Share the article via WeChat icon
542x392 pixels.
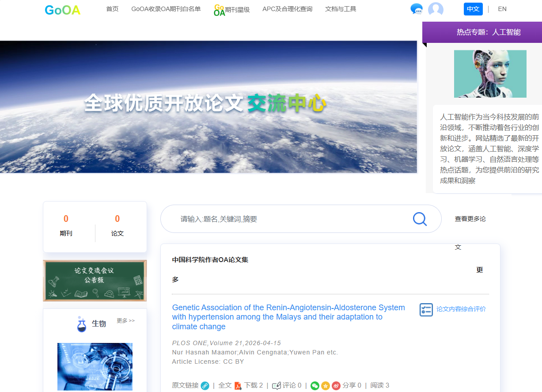tap(315, 386)
